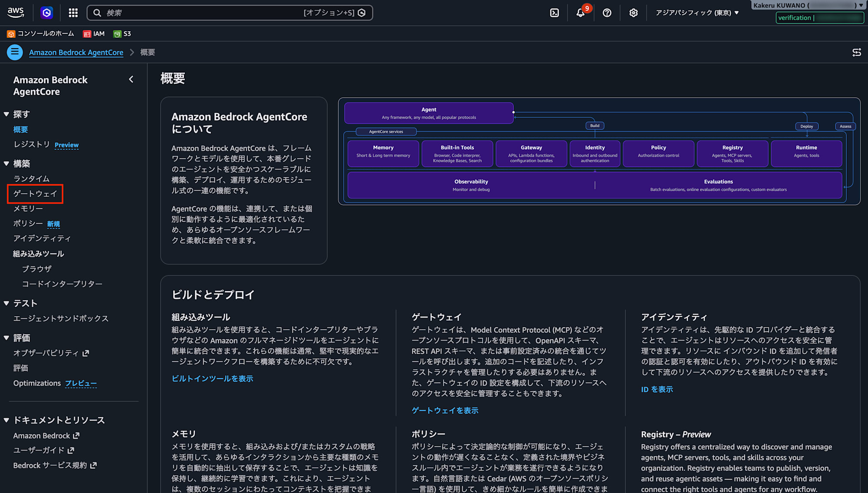
Task: Open the アジアパシフィック (東京) region dropdown
Action: pos(697,13)
